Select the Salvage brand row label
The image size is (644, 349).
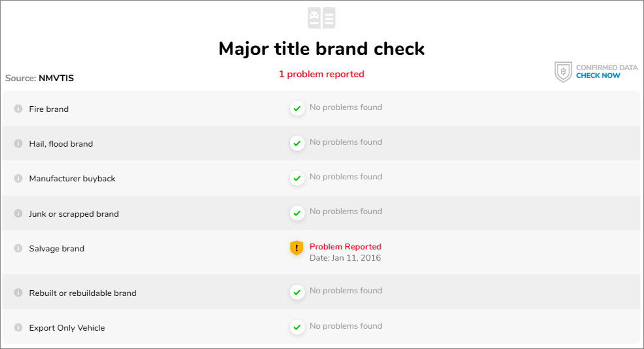point(57,249)
